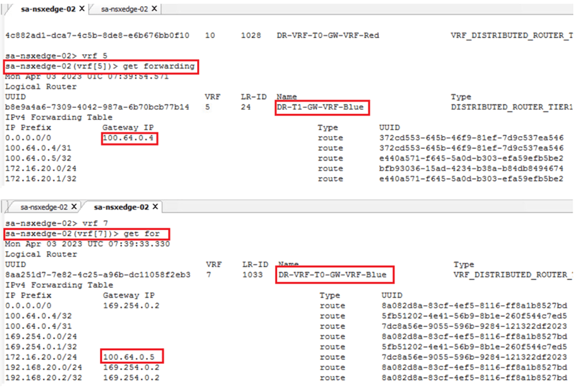Click the 'vrf 7' command line

(49, 224)
